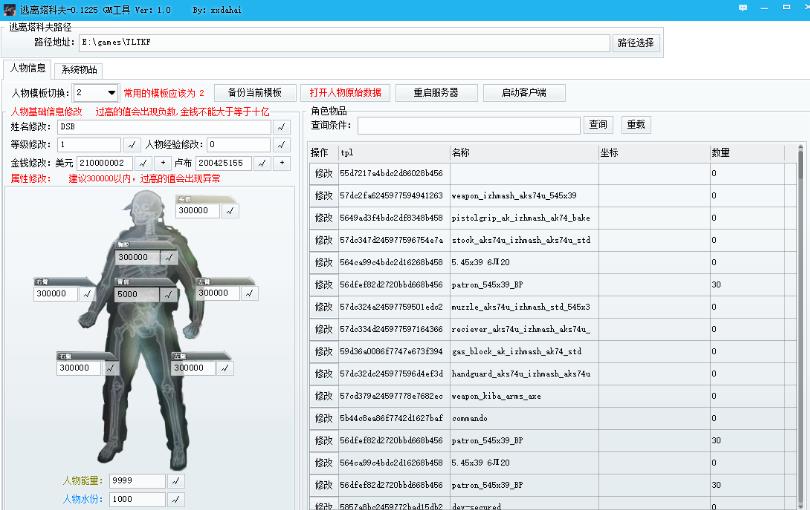Screen dimensions: 810x510
Task: Click 修改 for the commando row
Action: (x=323, y=418)
